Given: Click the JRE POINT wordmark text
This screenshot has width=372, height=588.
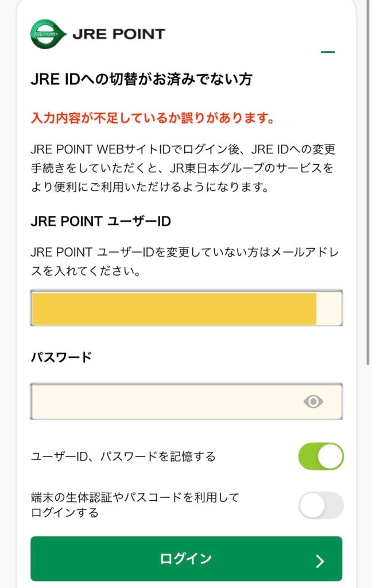Looking at the screenshot, I should click(118, 34).
